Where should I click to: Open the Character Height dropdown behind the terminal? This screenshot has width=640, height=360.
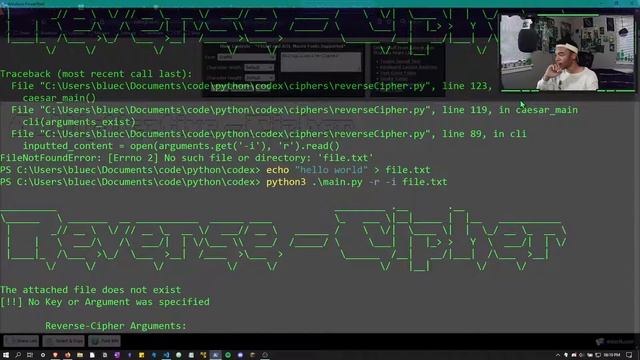point(259,78)
